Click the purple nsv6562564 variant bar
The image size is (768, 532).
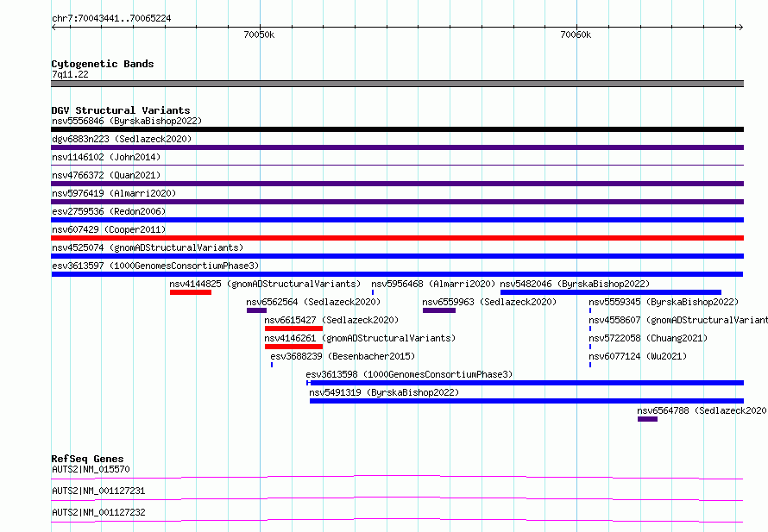click(x=256, y=310)
